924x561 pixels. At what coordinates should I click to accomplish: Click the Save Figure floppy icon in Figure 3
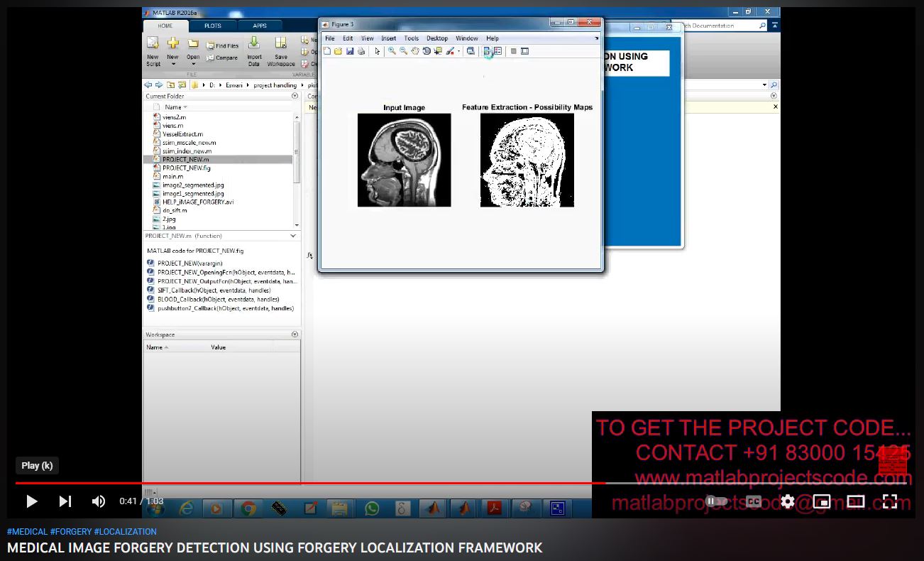tap(350, 51)
